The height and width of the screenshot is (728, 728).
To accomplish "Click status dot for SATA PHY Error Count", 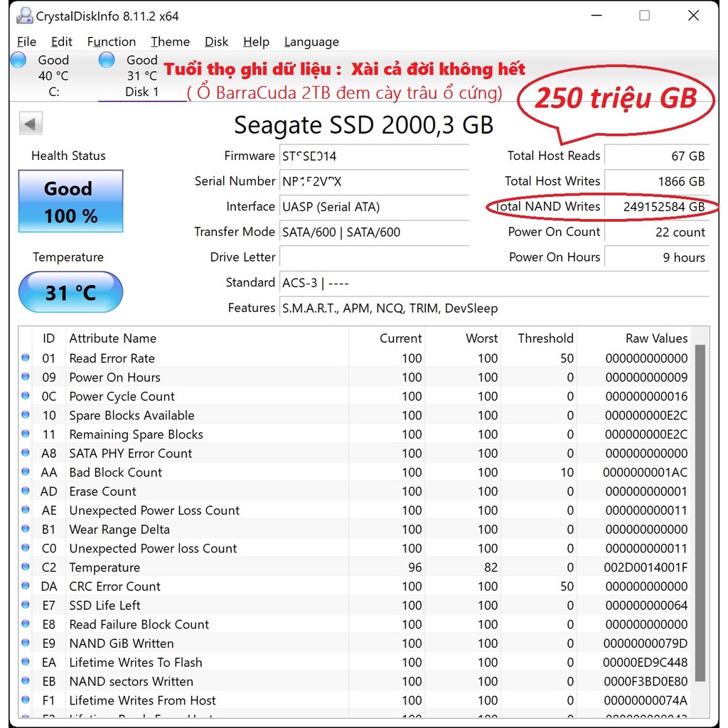I will (26, 453).
